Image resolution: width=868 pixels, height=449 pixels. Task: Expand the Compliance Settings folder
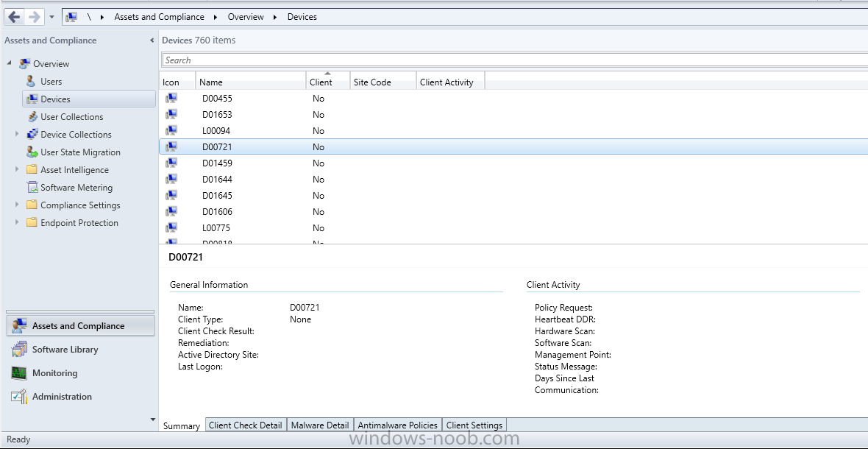[x=17, y=205]
